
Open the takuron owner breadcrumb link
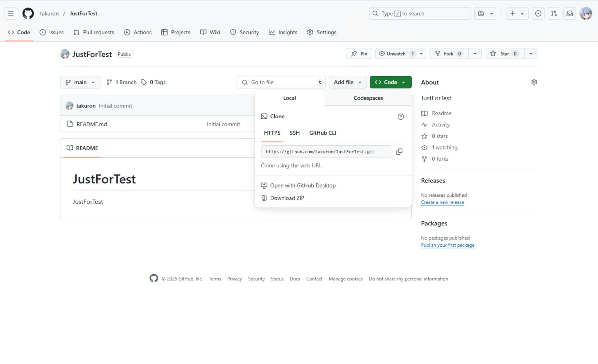[49, 13]
